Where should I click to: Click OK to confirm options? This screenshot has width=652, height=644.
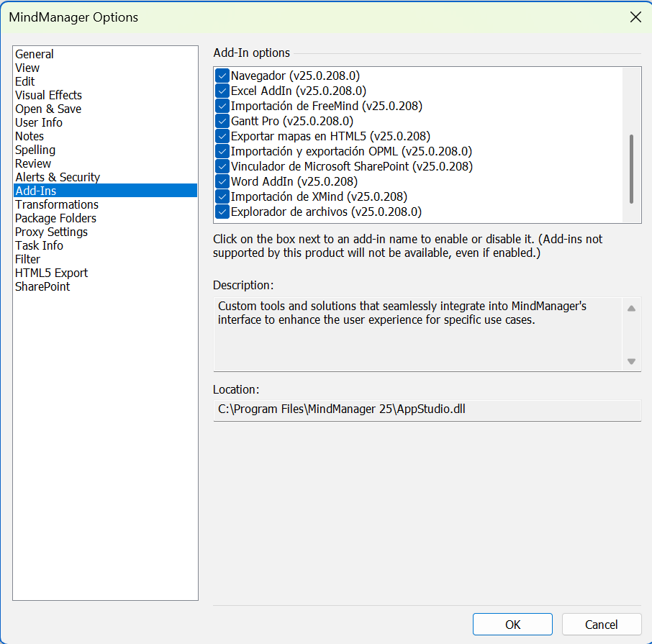tap(512, 624)
